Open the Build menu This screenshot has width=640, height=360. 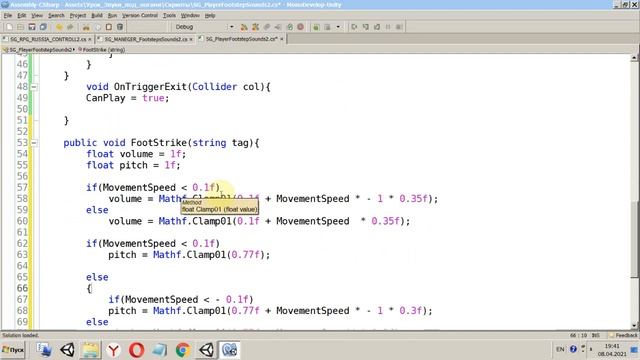coord(97,16)
